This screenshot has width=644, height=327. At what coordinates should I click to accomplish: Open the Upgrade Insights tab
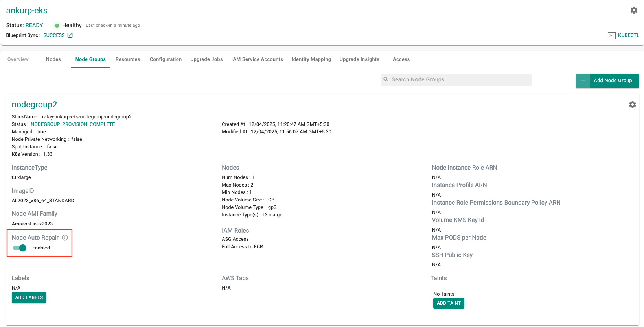(x=359, y=59)
